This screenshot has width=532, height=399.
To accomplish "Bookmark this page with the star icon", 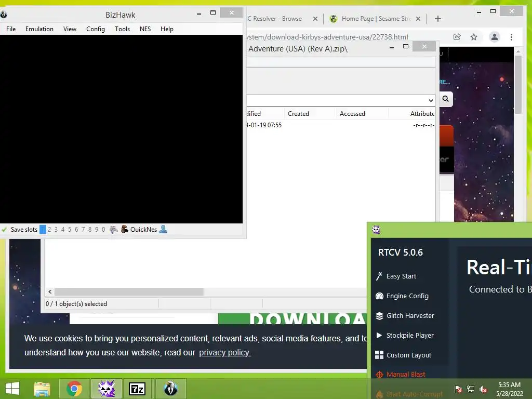I will tap(474, 37).
